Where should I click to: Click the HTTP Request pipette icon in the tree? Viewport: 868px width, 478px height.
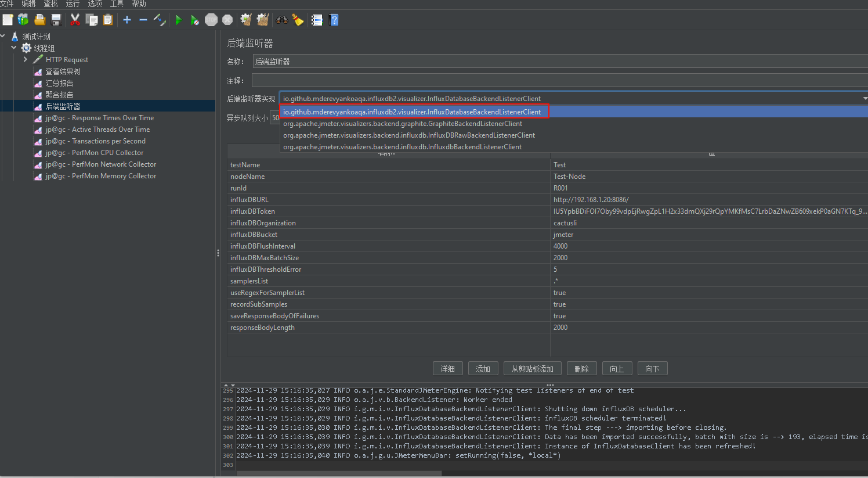pos(38,59)
